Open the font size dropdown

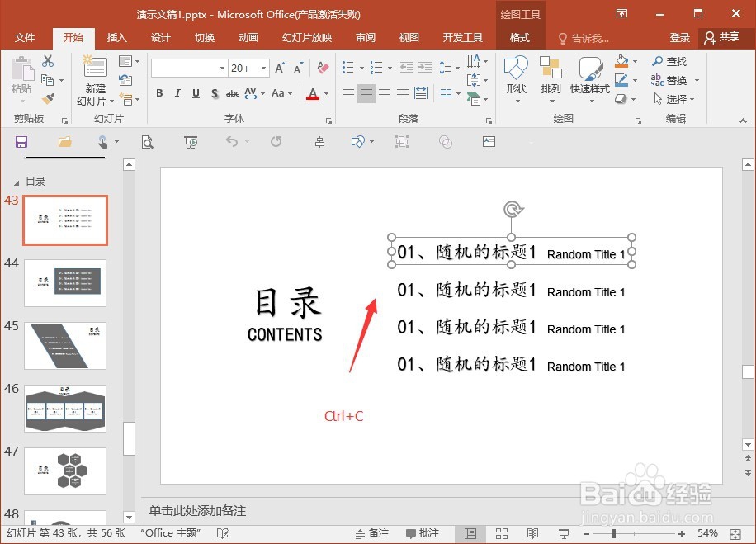(x=262, y=68)
